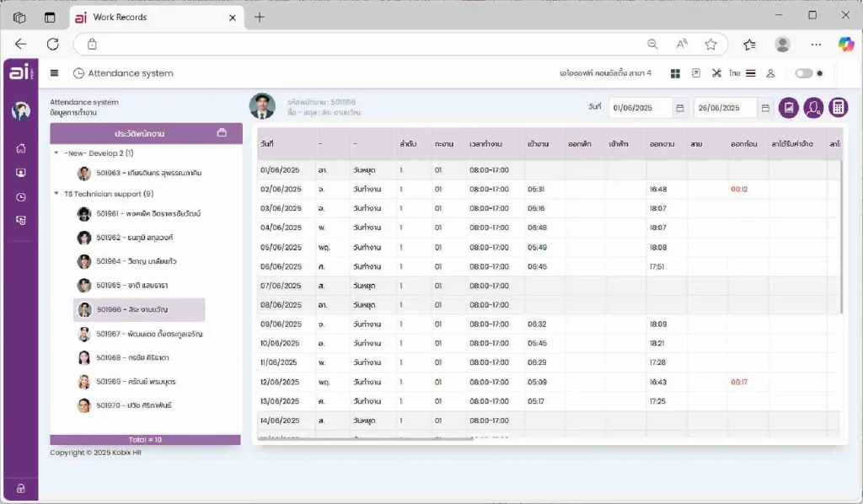Open the purple report chart button
863x504 pixels.
tap(788, 107)
